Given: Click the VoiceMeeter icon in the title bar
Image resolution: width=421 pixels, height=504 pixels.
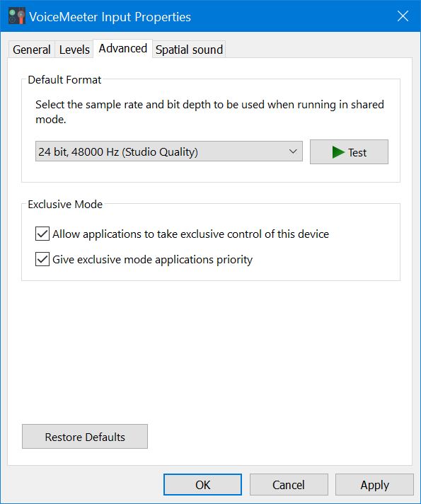Looking at the screenshot, I should (x=17, y=16).
